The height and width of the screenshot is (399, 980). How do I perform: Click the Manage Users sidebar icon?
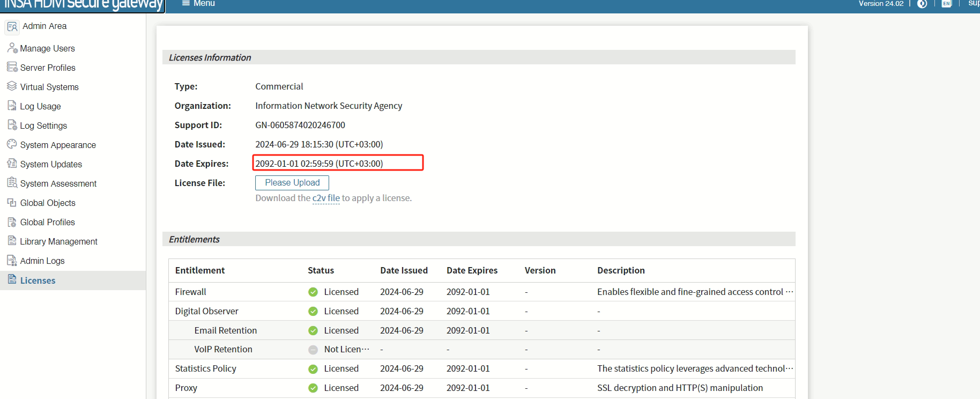[x=12, y=48]
